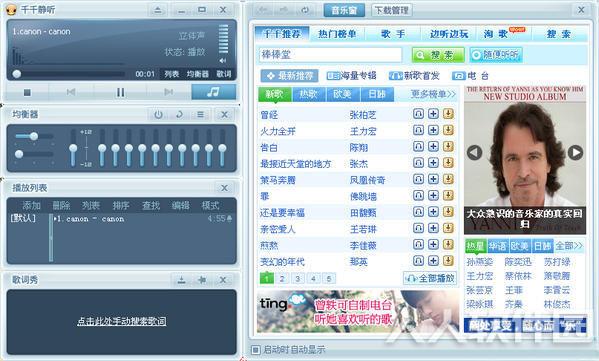Mute with the speaker volume icon

click(223, 61)
